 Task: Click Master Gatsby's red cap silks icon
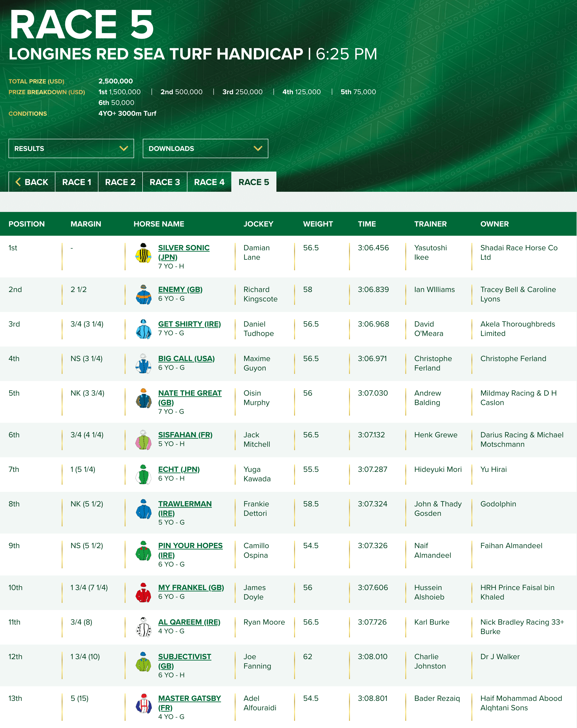pos(143,703)
